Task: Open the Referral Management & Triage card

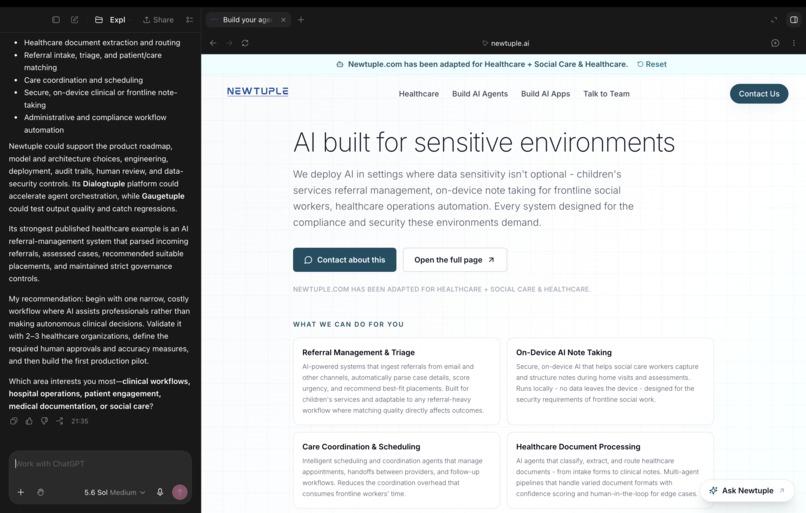Action: [396, 381]
